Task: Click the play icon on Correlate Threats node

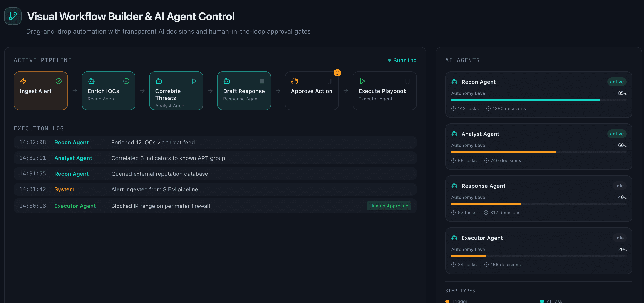Action: (194, 81)
